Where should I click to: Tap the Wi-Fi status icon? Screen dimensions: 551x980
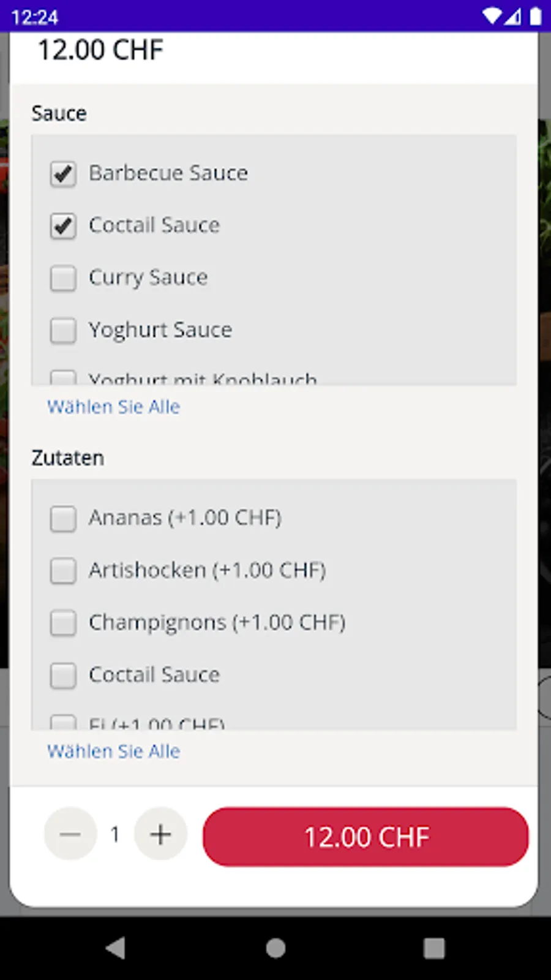492,17
